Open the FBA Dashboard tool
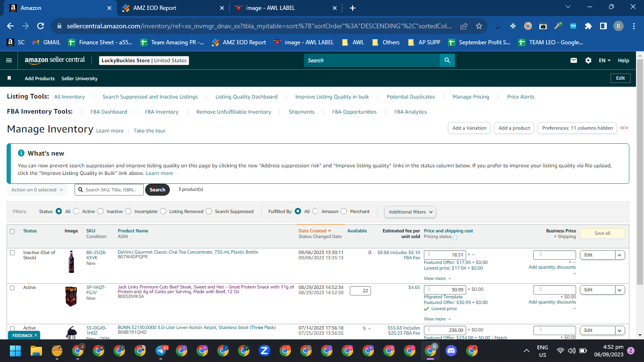Viewport: 644px width, 362px height. tap(109, 112)
